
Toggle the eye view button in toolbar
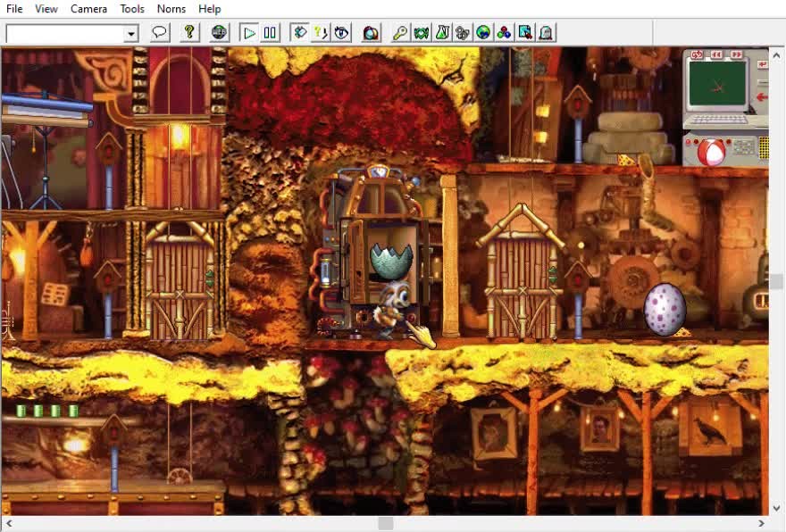(x=341, y=33)
